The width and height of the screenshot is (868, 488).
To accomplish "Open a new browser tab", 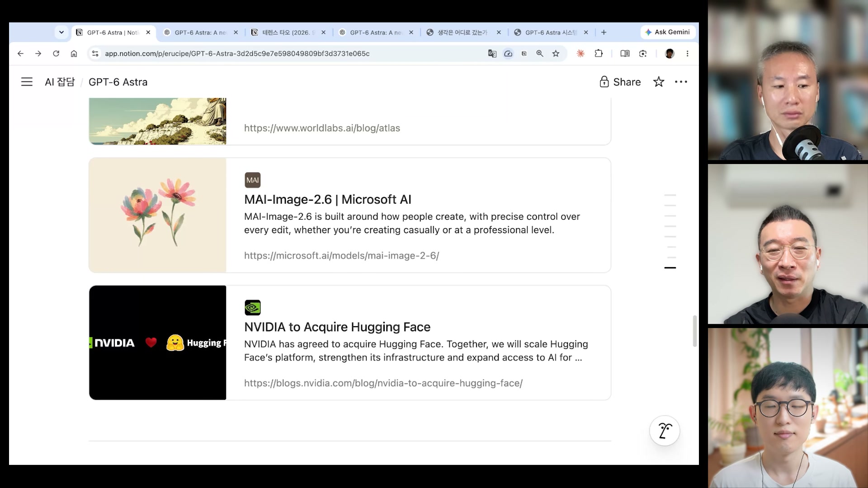I will [604, 33].
